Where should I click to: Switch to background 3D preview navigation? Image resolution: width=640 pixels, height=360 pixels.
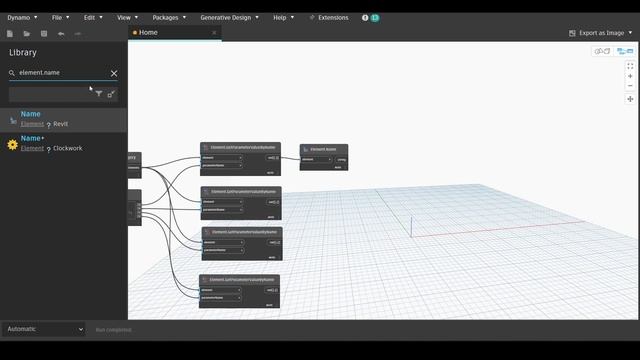coord(602,51)
